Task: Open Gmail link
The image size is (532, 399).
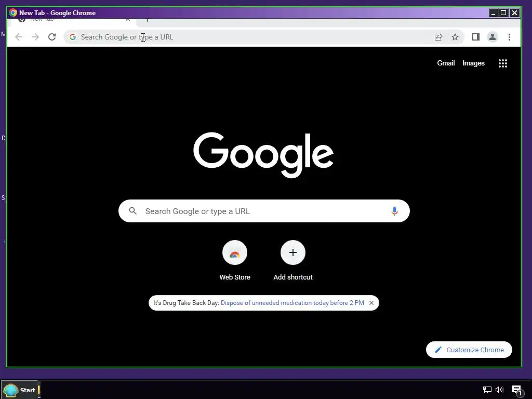Action: click(446, 63)
